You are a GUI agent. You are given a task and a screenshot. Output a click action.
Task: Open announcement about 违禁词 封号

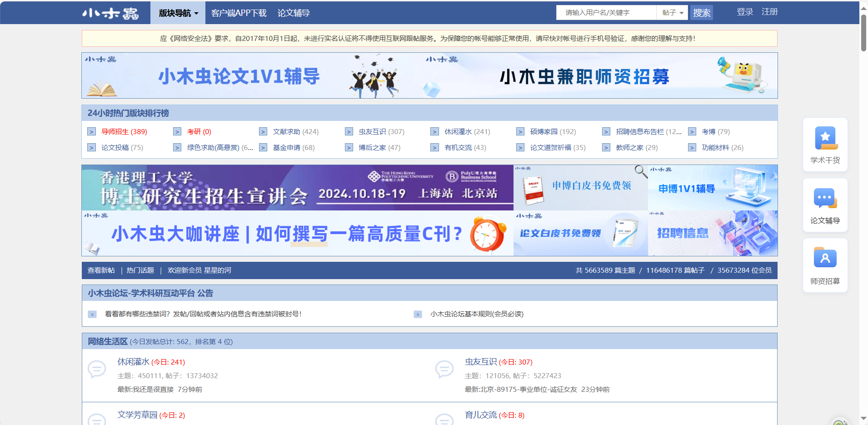click(x=203, y=314)
